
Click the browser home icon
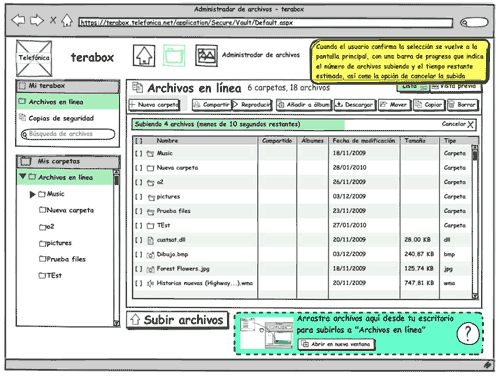click(x=67, y=20)
